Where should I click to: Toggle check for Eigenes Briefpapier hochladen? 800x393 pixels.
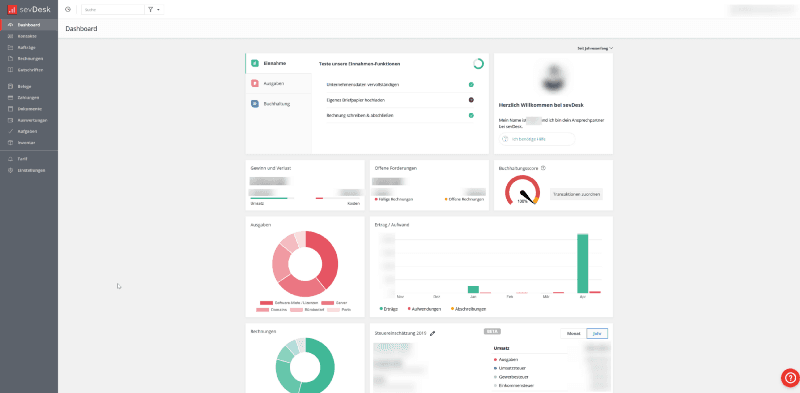pyautogui.click(x=471, y=100)
